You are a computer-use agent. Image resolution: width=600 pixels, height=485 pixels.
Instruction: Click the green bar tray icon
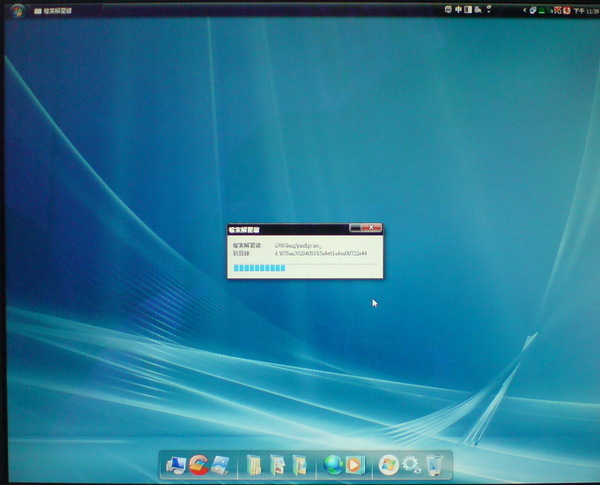point(541,11)
